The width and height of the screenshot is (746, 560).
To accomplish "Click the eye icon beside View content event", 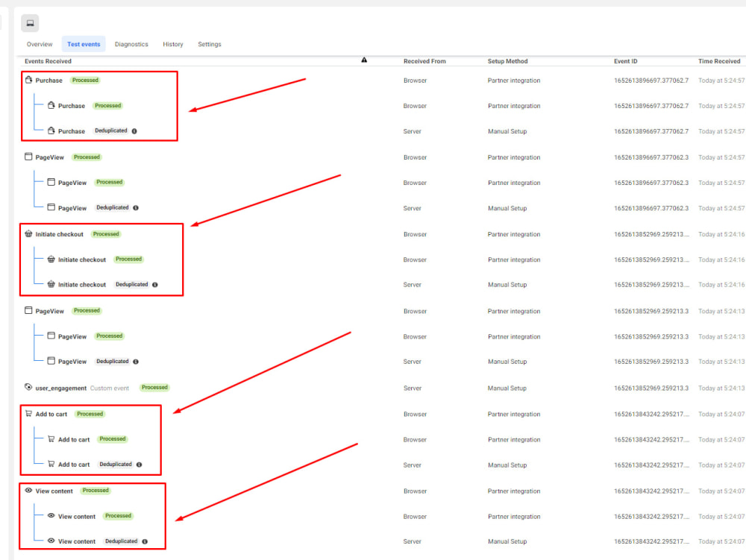I will (x=28, y=491).
